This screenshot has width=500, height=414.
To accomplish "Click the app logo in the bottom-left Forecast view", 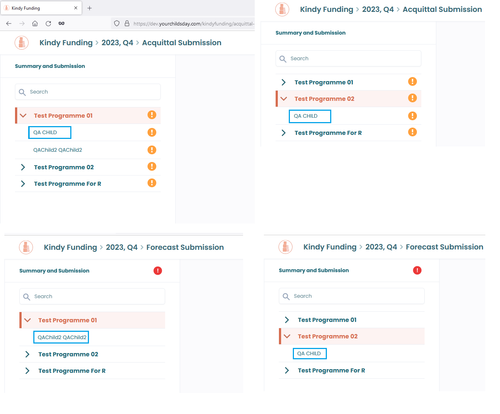I will tap(26, 247).
